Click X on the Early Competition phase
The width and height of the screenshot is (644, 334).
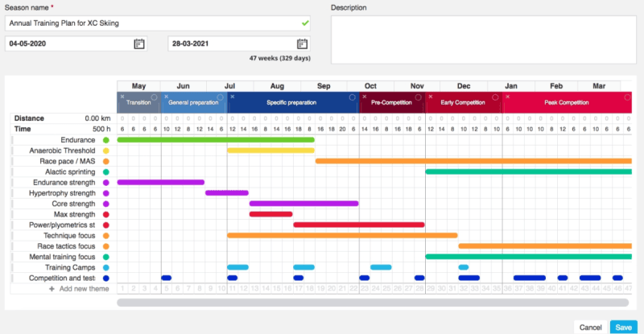coord(430,97)
